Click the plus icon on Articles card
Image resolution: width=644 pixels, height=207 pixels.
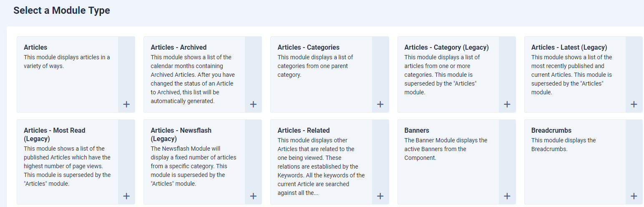(x=126, y=104)
